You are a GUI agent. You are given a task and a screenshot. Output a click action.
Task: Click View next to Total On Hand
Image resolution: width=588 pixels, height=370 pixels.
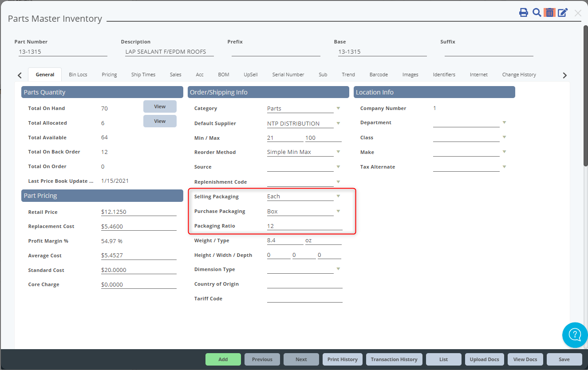pos(160,106)
